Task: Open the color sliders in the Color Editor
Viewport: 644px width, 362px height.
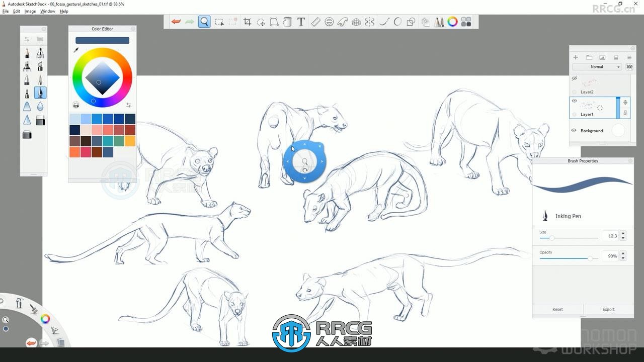Action: (x=129, y=105)
